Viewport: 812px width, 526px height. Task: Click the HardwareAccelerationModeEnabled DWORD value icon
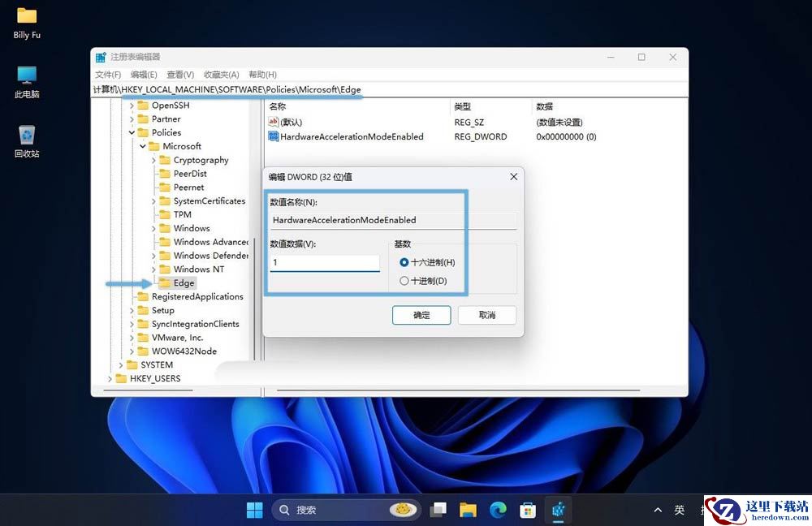(x=274, y=136)
